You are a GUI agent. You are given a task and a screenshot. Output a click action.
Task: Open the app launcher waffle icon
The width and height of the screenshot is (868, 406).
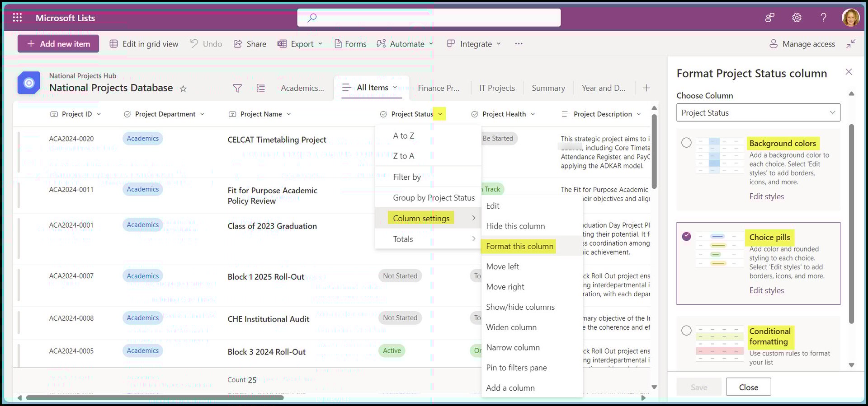(17, 18)
